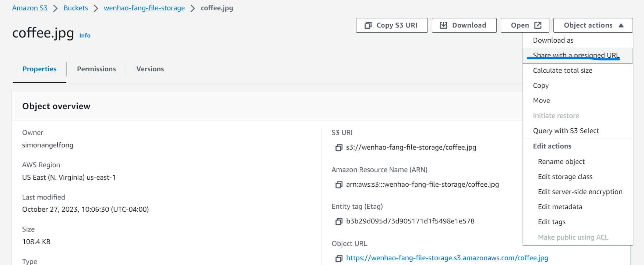Click the Object overview heading
Image resolution: width=644 pixels, height=265 pixels.
pos(56,106)
